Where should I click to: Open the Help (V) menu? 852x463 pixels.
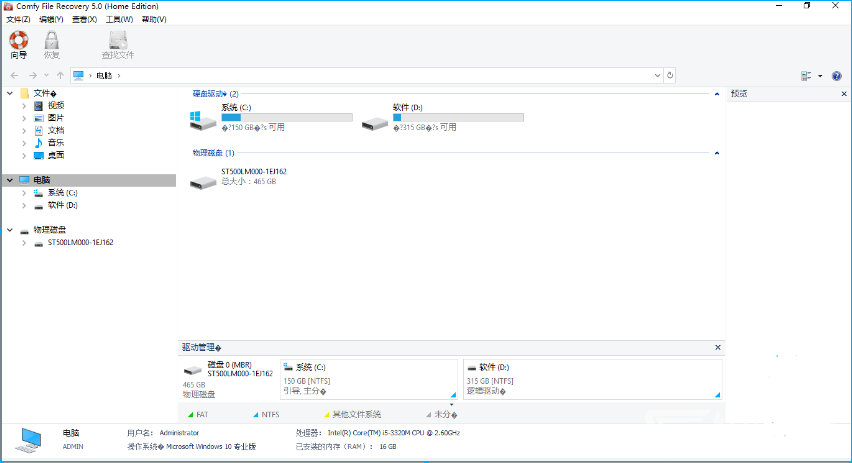(154, 20)
